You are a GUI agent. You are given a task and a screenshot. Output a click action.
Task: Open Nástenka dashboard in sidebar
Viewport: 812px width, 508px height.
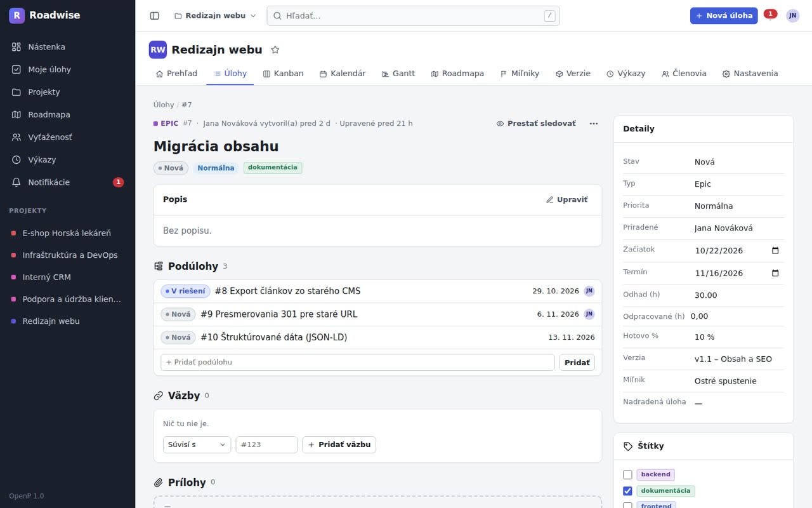pos(67,47)
